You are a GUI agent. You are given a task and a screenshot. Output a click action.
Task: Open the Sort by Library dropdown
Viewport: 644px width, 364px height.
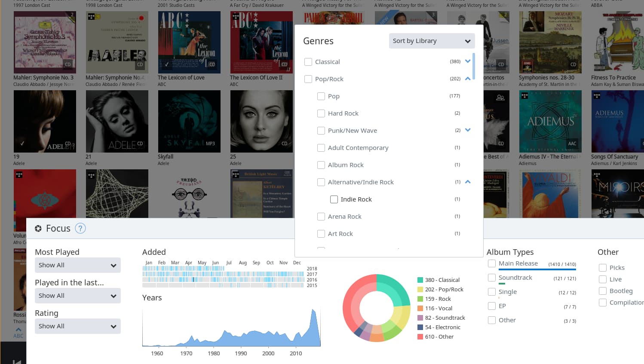coord(432,41)
